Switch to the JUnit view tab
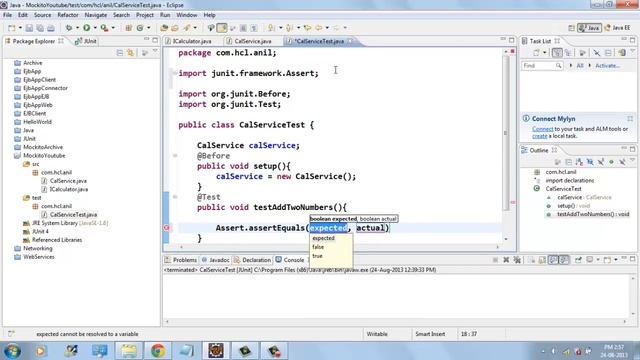640x360 pixels. point(86,41)
